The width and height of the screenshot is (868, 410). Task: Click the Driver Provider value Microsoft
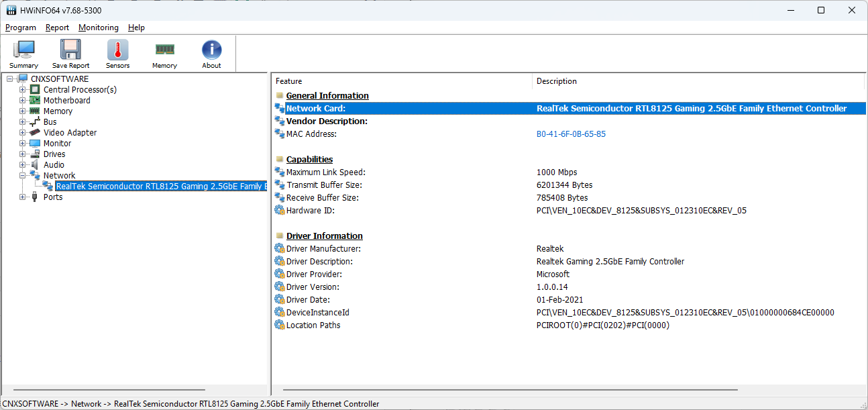(553, 274)
